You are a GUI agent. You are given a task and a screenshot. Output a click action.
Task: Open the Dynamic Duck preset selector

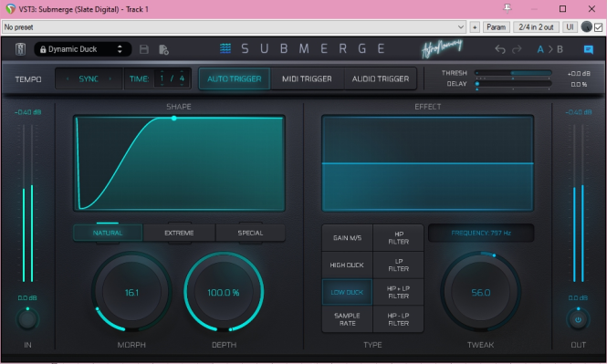(82, 49)
